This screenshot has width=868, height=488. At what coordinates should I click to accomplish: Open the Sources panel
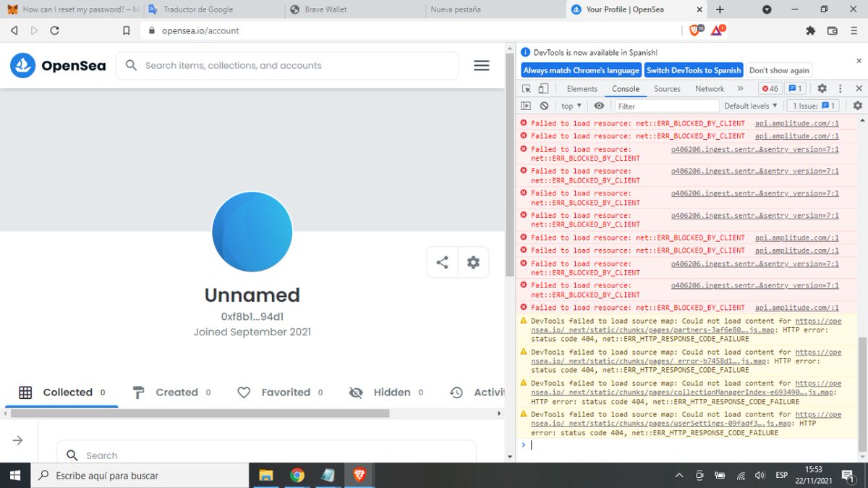[667, 88]
